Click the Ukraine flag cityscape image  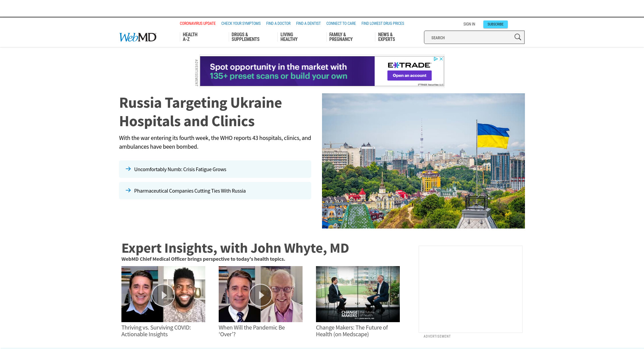[x=423, y=161]
